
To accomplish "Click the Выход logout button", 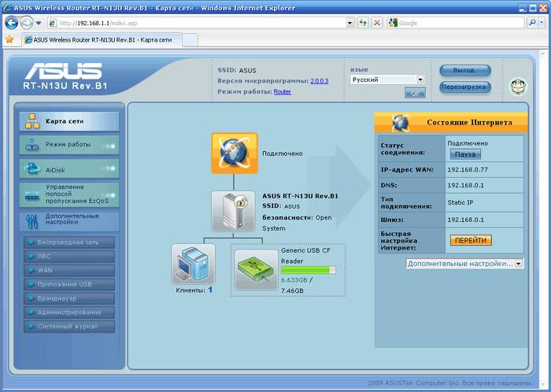I will [464, 70].
